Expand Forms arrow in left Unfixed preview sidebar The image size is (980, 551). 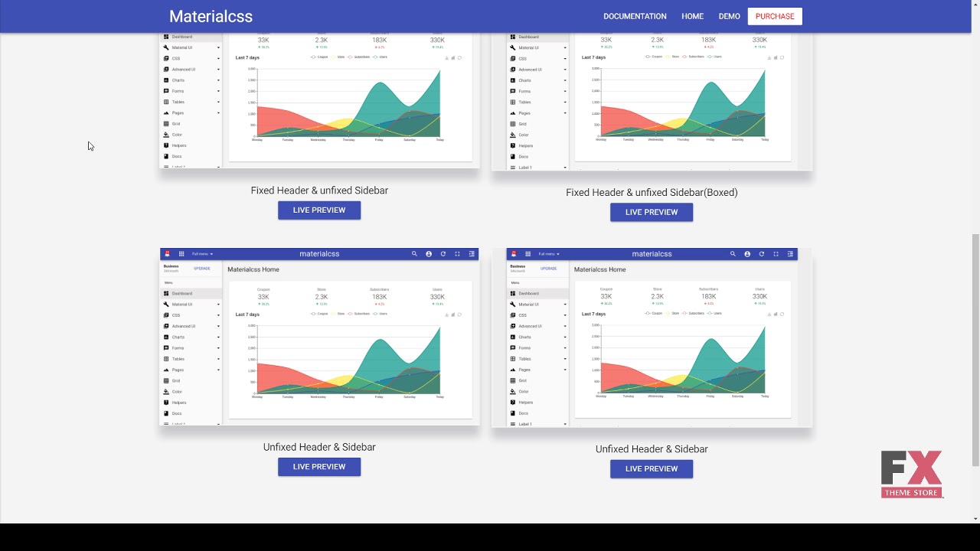coord(218,348)
